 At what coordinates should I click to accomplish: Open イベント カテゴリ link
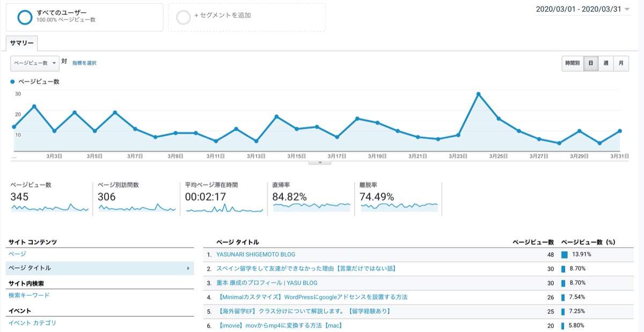(x=32, y=323)
